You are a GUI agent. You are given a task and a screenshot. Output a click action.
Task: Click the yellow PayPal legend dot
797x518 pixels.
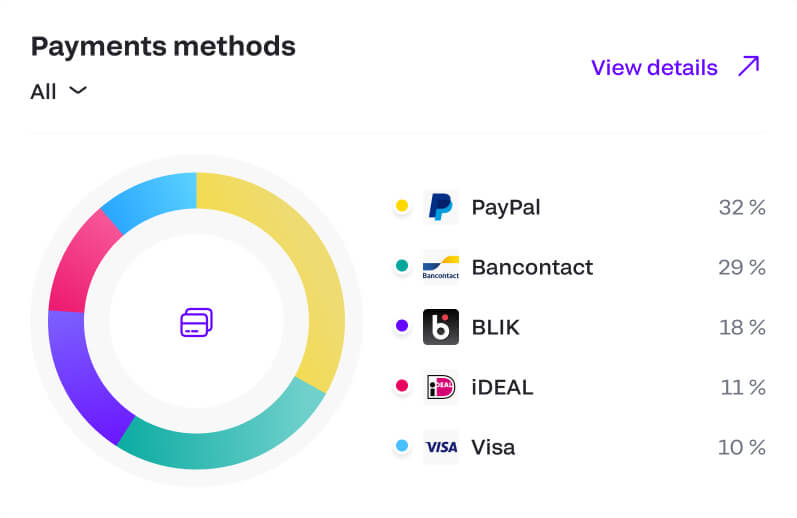pyautogui.click(x=402, y=207)
